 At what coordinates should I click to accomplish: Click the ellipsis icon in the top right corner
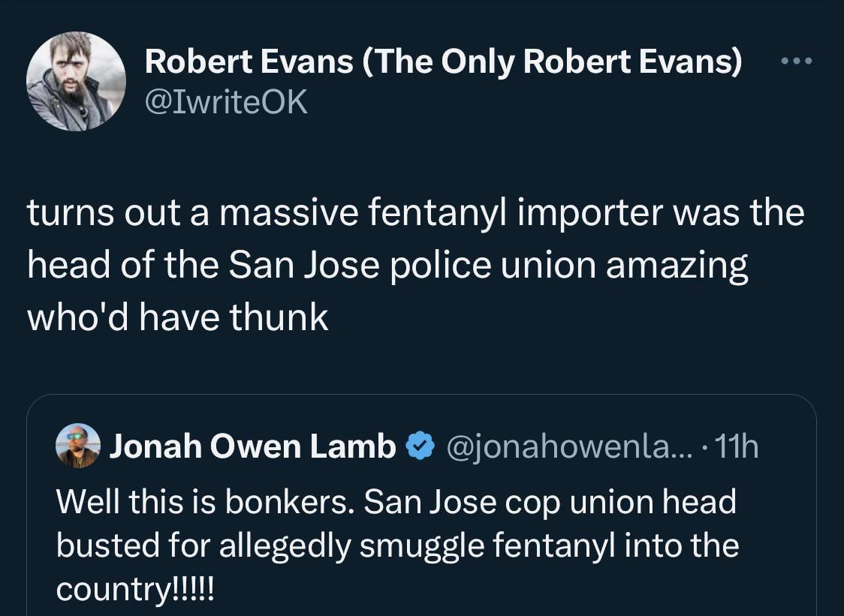797,61
